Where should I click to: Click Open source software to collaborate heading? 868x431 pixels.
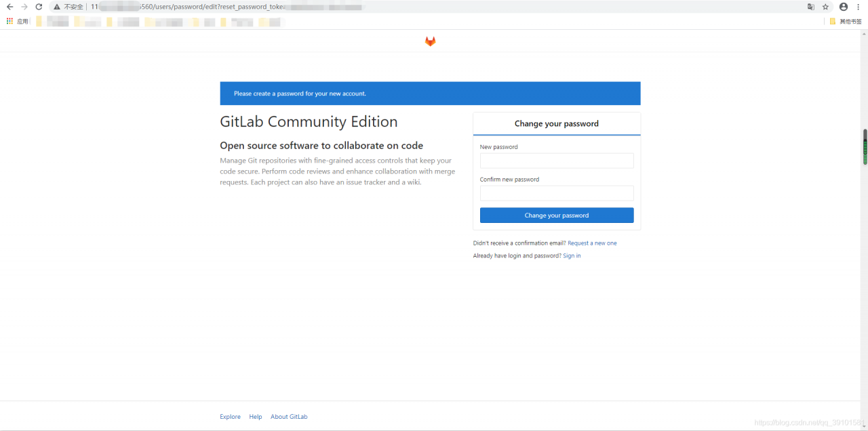click(321, 146)
